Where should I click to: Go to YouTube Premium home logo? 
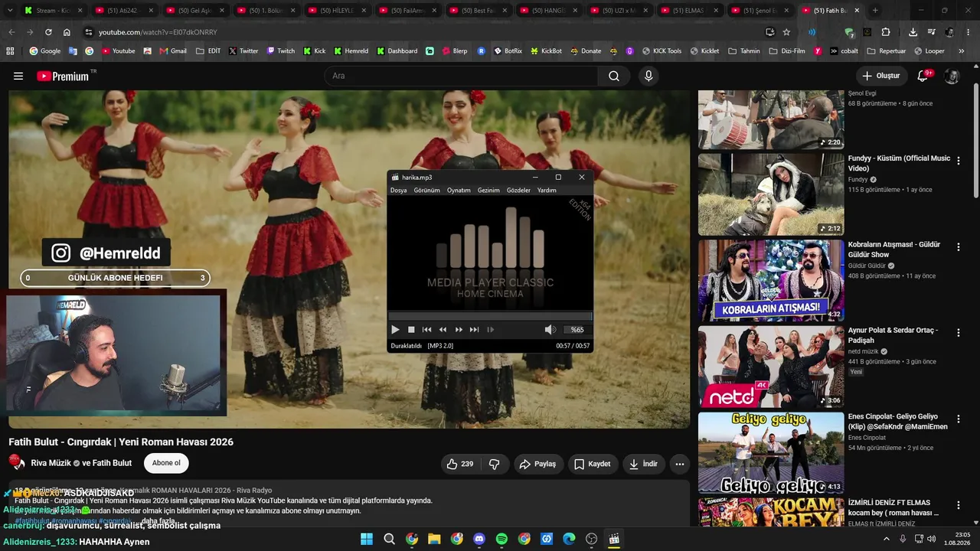tap(63, 76)
